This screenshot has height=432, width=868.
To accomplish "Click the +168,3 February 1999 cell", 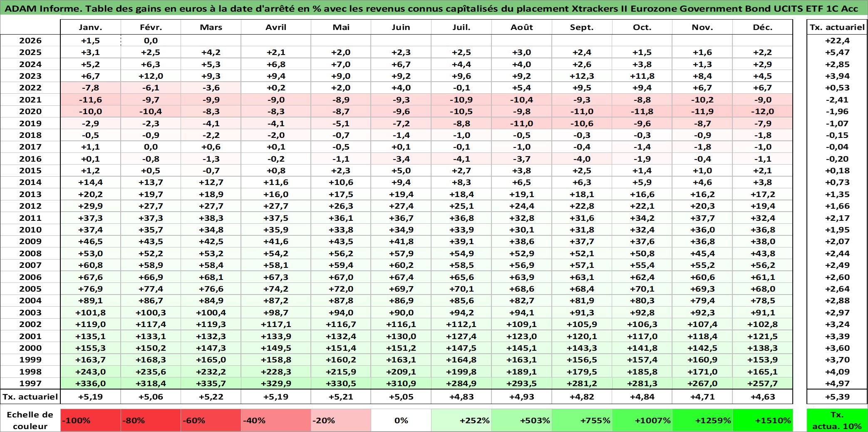I will coord(151,360).
